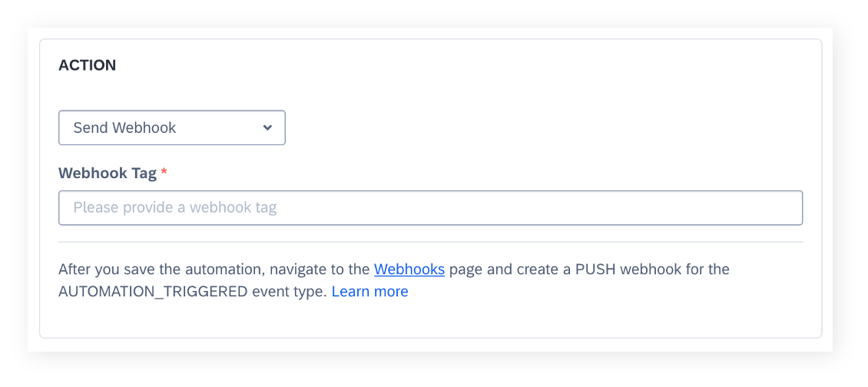The image size is (868, 387).
Task: Open the Send Webhook action dropdown
Action: click(171, 128)
